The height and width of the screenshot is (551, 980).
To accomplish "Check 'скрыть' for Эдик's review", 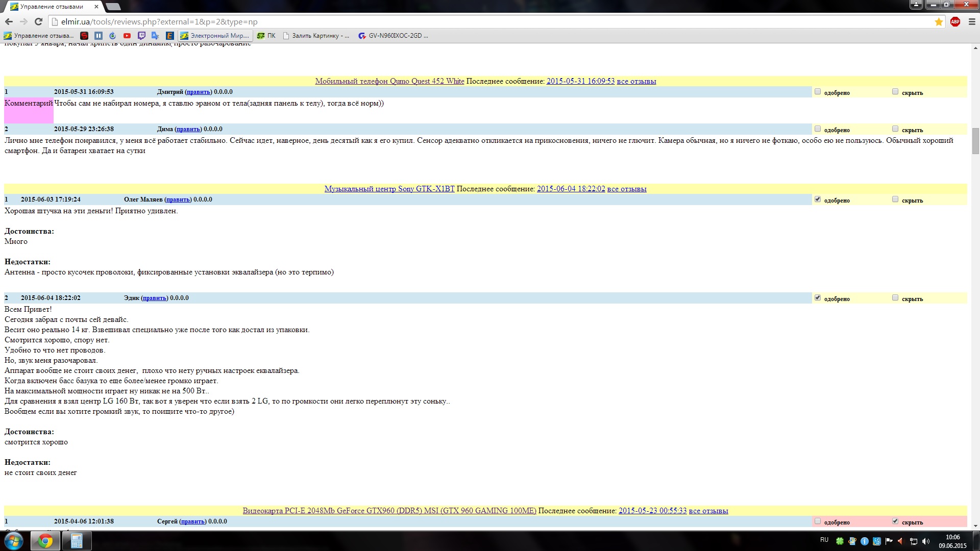I will point(895,298).
